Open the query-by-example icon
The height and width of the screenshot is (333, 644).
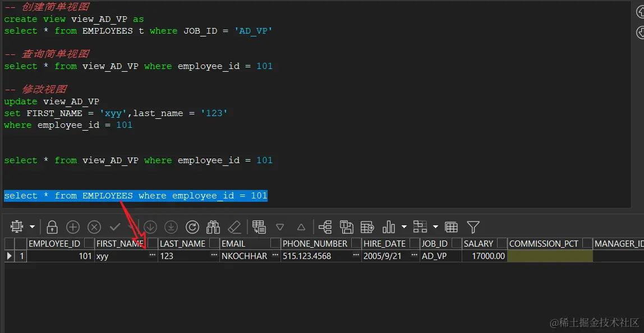259,226
